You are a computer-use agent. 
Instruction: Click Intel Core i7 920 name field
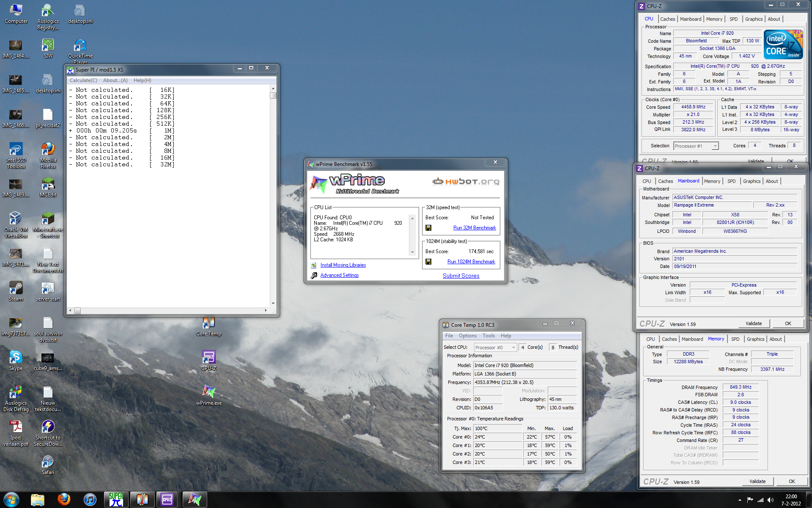click(717, 33)
